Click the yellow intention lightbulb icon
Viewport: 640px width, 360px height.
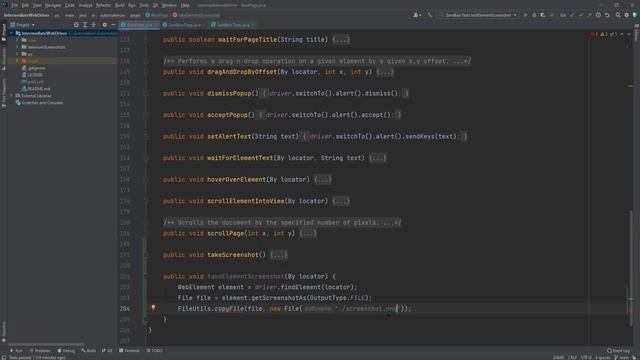[x=153, y=308]
